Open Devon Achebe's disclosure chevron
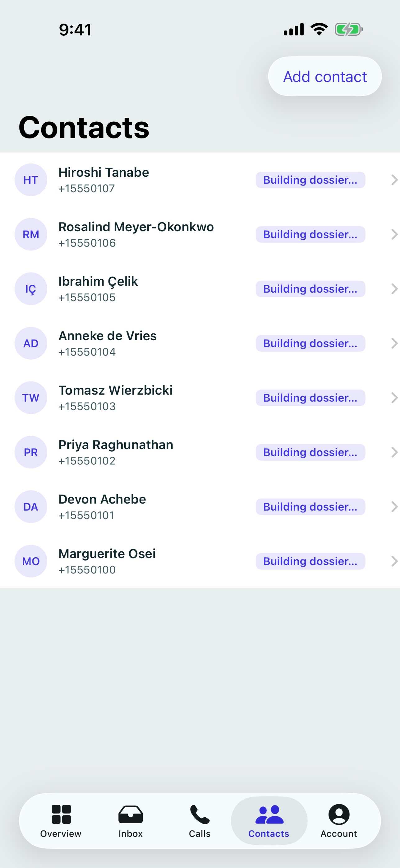The image size is (400, 868). [x=394, y=507]
